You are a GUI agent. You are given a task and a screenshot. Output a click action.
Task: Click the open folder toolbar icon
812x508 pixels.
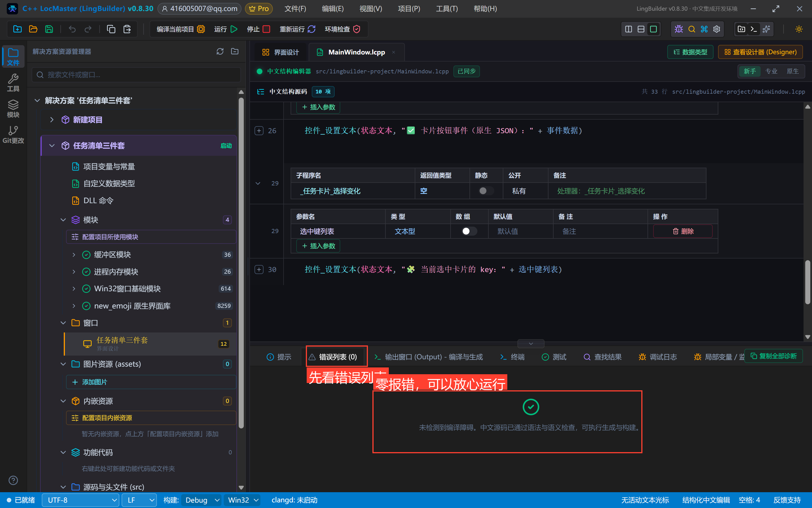pos(33,29)
